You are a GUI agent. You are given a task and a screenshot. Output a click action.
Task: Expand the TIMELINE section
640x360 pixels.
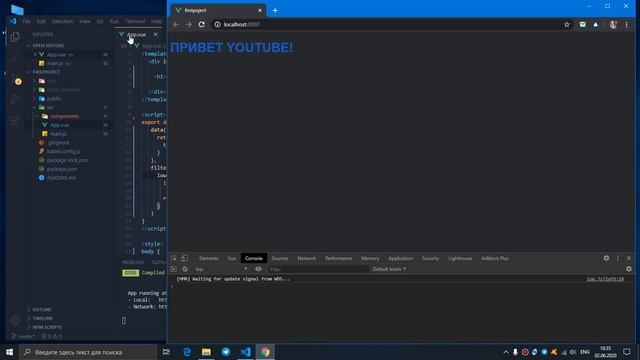42,318
